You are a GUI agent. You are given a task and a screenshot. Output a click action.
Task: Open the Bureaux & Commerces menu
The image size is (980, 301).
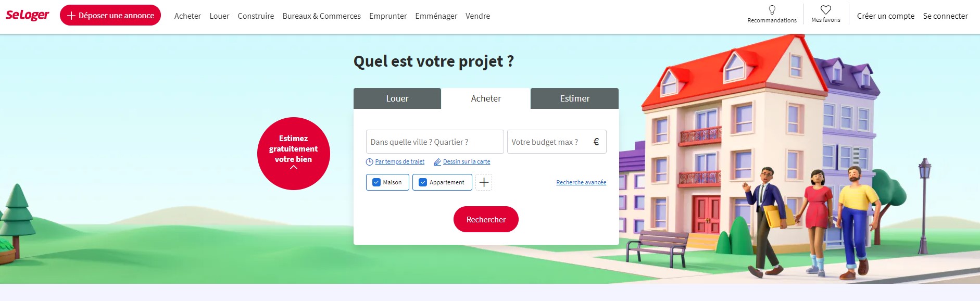[321, 16]
